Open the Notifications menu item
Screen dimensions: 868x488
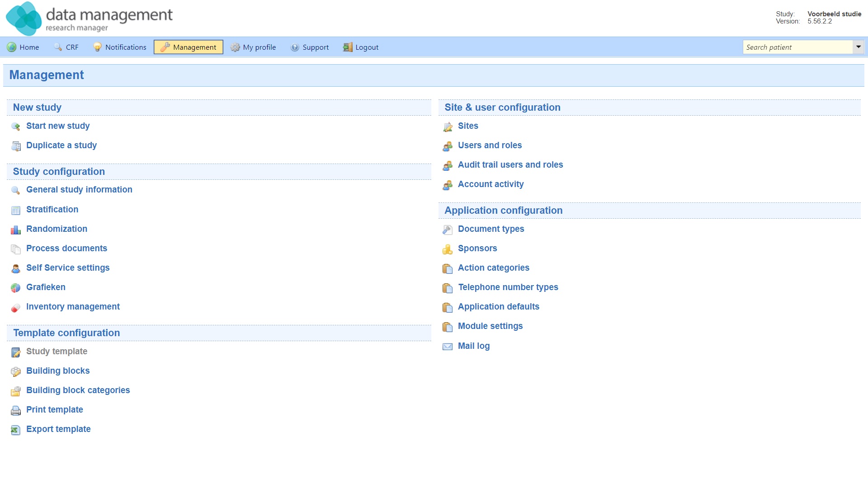pos(120,47)
